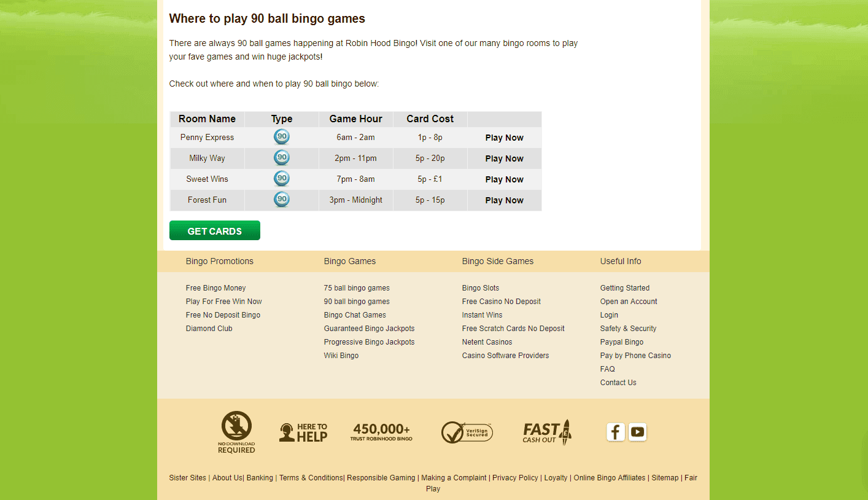Viewport: 868px width, 500px height.
Task: Open Free Casino No Deposit link
Action: [x=502, y=302]
